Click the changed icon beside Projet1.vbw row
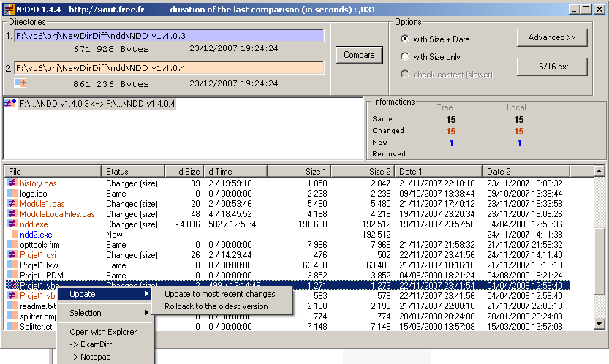The image size is (609, 364). (12, 295)
